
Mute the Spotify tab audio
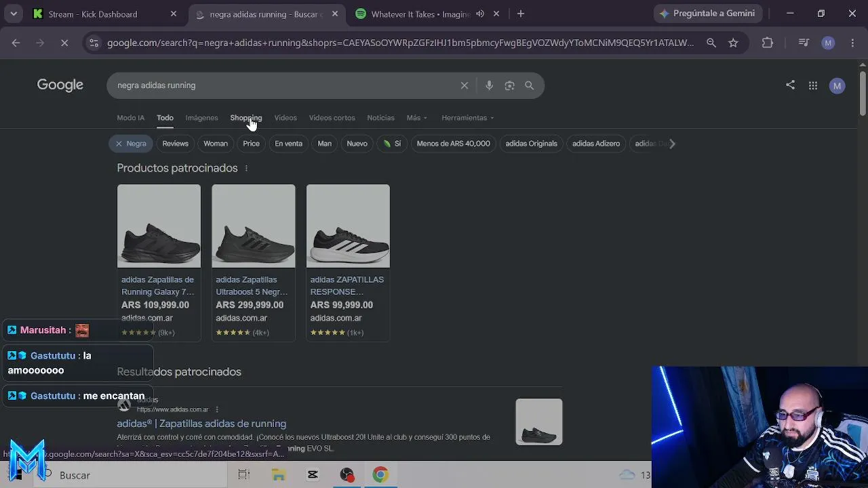click(x=480, y=14)
